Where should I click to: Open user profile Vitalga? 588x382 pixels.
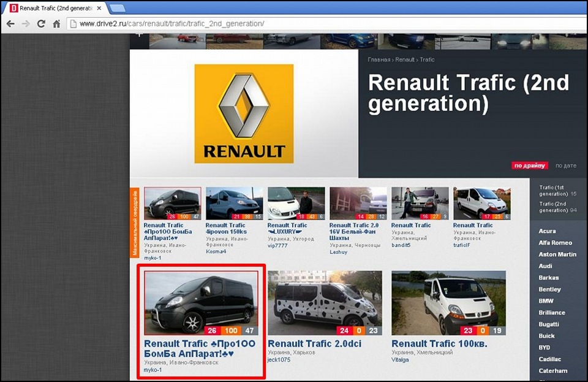point(400,360)
